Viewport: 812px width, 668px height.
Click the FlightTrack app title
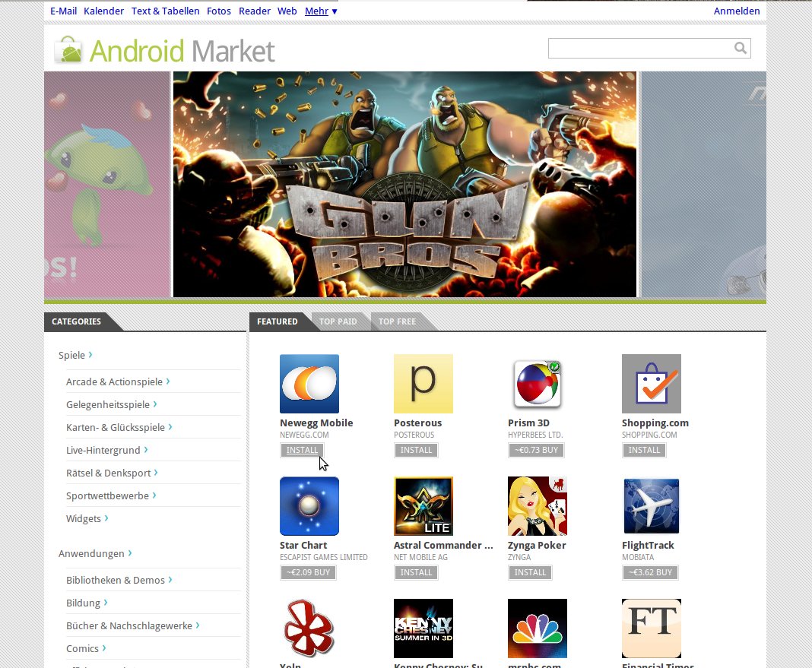point(648,545)
